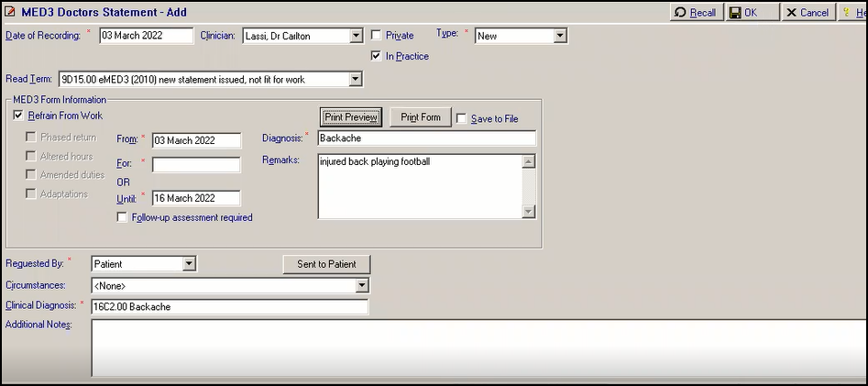This screenshot has width=868, height=386.
Task: Click the Print Preview button
Action: click(351, 117)
